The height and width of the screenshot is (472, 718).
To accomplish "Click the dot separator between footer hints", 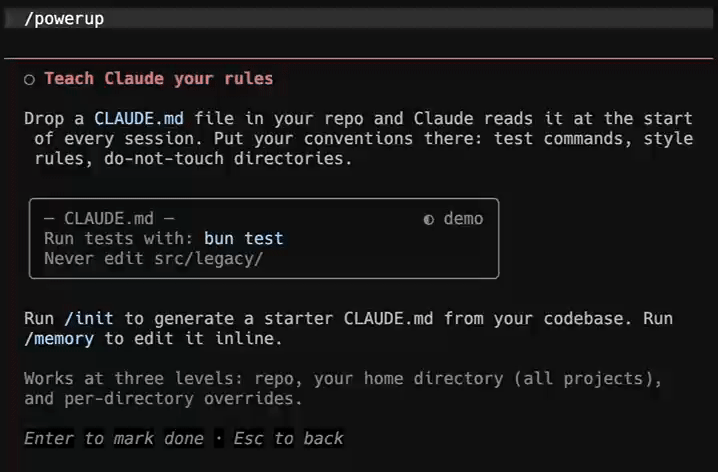I will click(x=219, y=439).
